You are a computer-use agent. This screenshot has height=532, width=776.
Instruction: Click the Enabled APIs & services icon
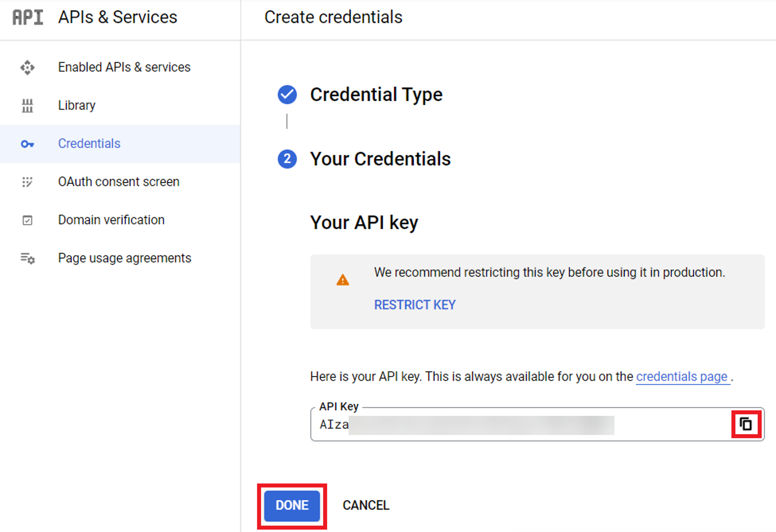[x=27, y=67]
